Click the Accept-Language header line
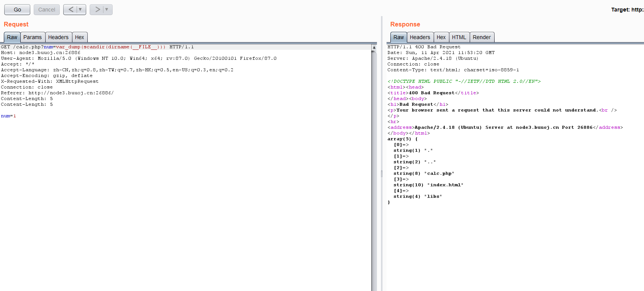Viewport: 644px width, 291px height. pyautogui.click(x=117, y=70)
